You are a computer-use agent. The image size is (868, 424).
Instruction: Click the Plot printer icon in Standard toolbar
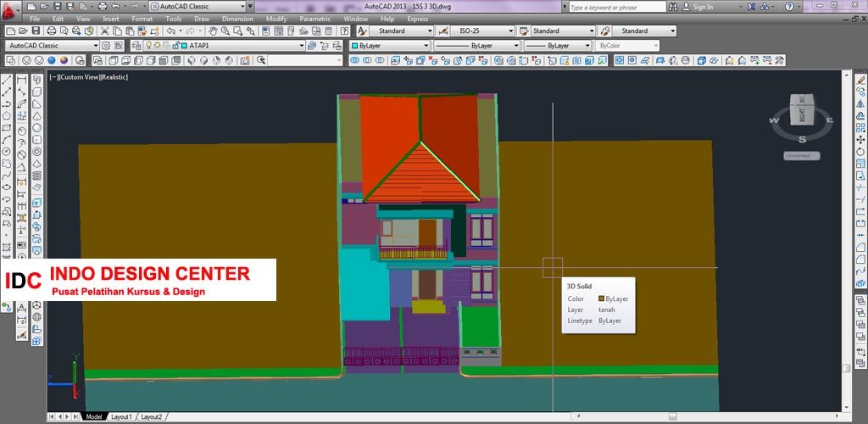point(51,31)
